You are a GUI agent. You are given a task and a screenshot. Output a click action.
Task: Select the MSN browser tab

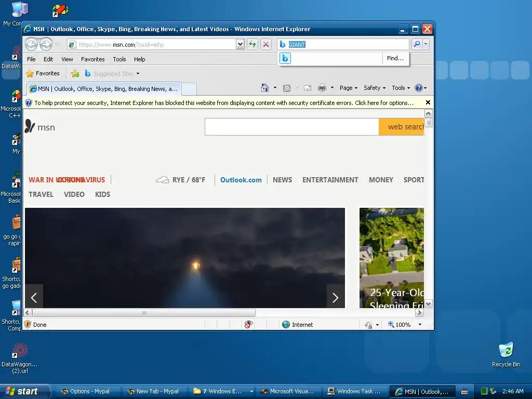pos(104,89)
